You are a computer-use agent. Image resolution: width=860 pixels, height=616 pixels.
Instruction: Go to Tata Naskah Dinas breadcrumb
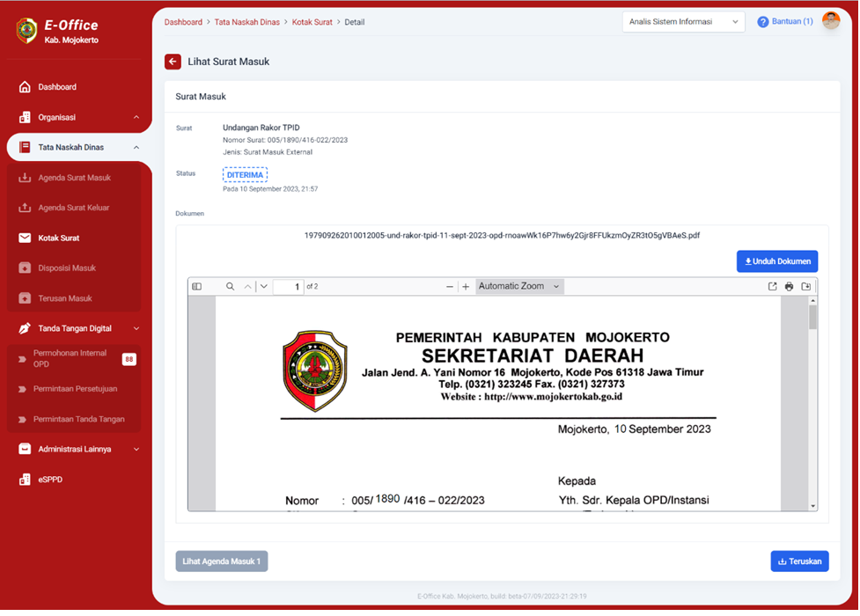pos(246,22)
